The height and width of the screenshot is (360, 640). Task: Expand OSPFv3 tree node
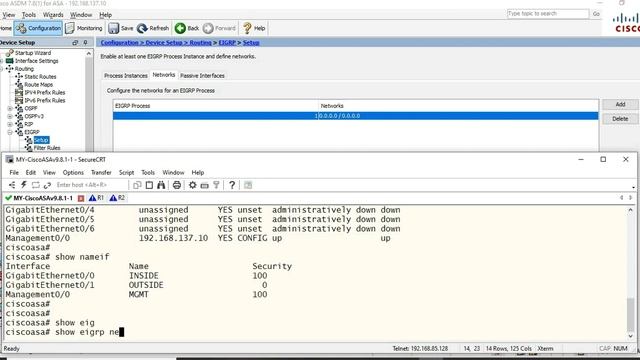[10, 116]
